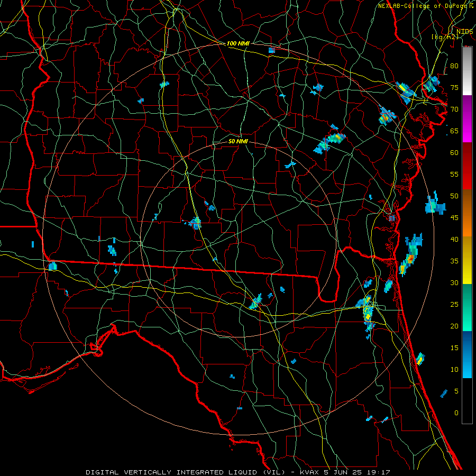Click the legend value "30"
The width and height of the screenshot is (476, 476).
454,282
